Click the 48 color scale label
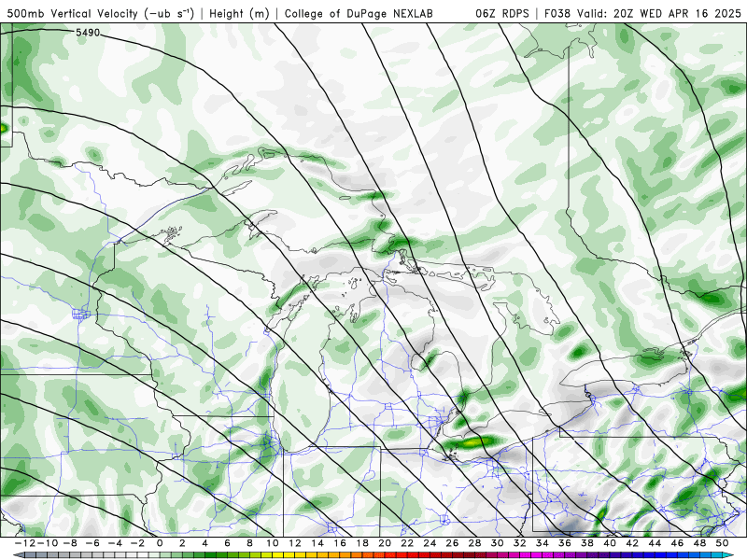The image size is (747, 560). coord(699,543)
